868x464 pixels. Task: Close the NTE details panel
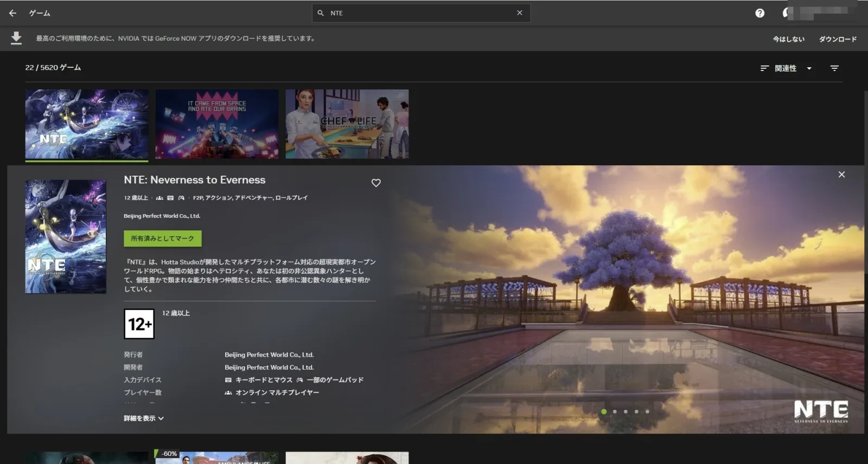(841, 175)
